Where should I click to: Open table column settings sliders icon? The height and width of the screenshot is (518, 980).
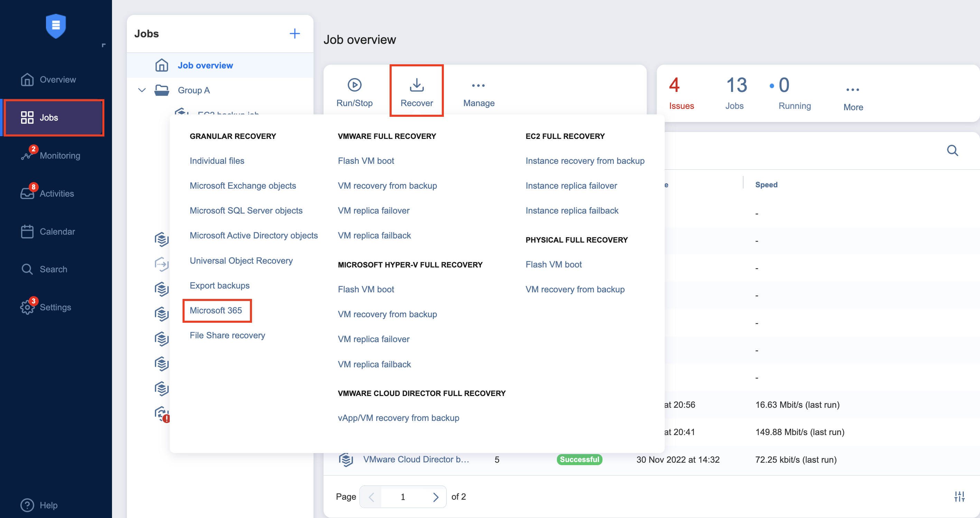click(959, 496)
